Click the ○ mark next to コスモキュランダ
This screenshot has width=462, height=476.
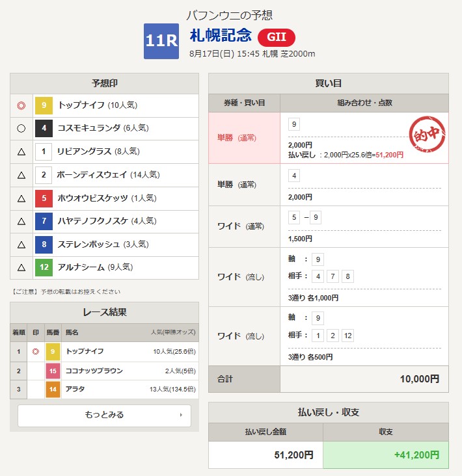(21, 128)
